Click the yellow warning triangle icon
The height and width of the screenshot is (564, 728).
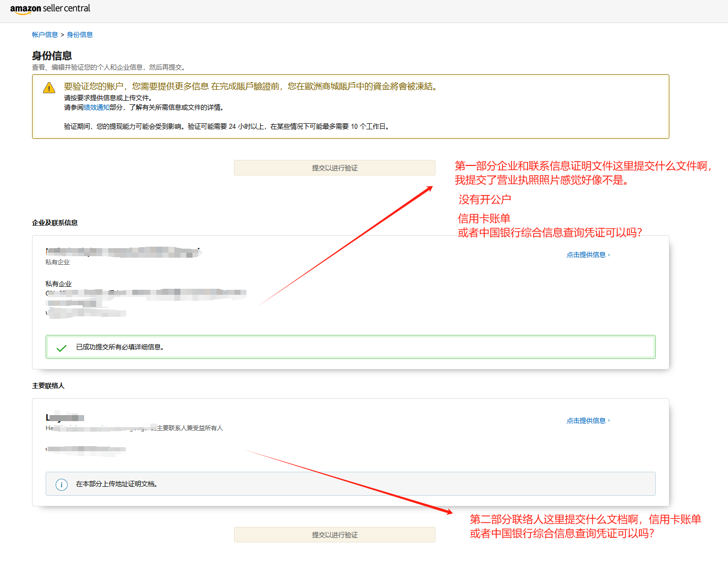49,88
